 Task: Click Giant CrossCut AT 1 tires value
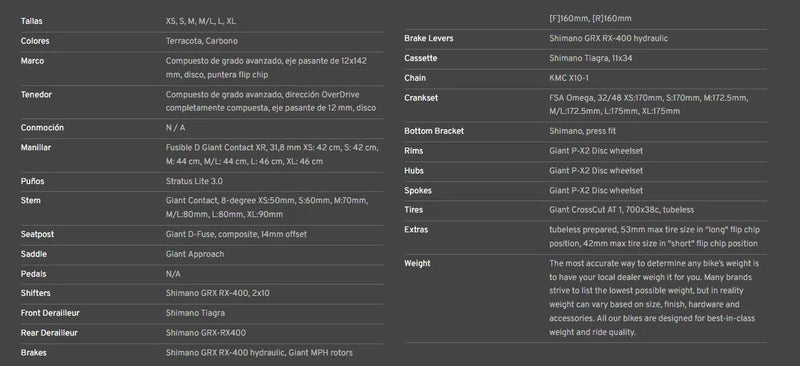(x=621, y=210)
